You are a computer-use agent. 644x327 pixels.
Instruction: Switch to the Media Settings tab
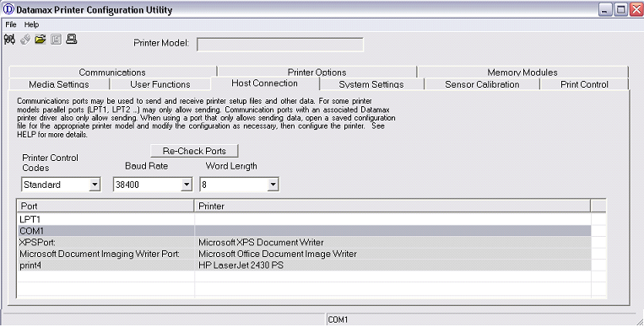(x=59, y=84)
